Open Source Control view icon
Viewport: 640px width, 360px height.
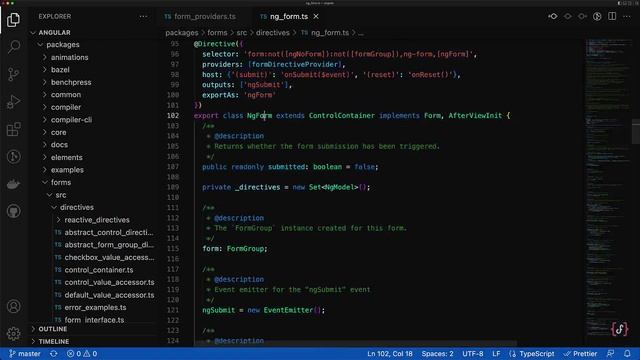pos(13,74)
